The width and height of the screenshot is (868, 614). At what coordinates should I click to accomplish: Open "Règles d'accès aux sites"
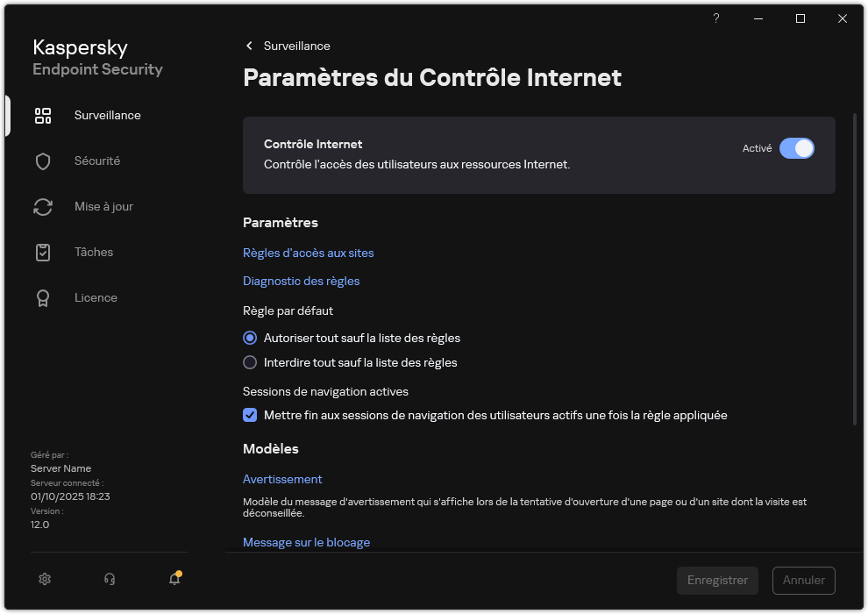pos(309,253)
